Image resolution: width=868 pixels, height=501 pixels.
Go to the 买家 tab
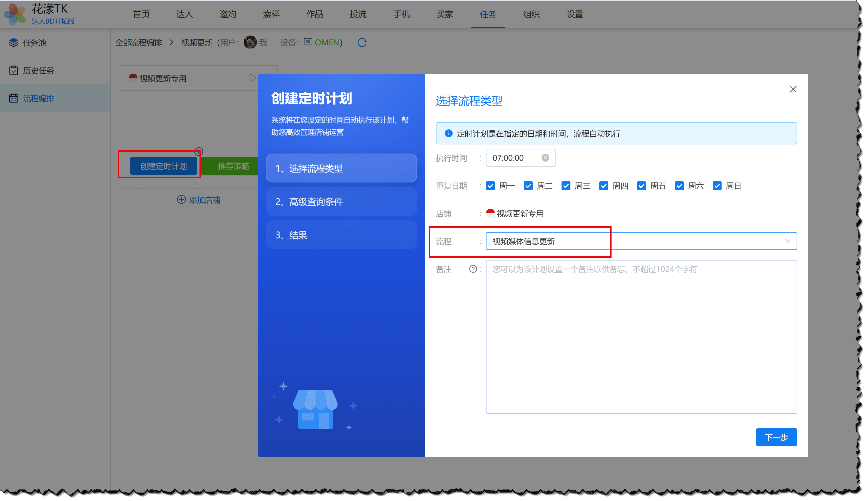point(445,14)
